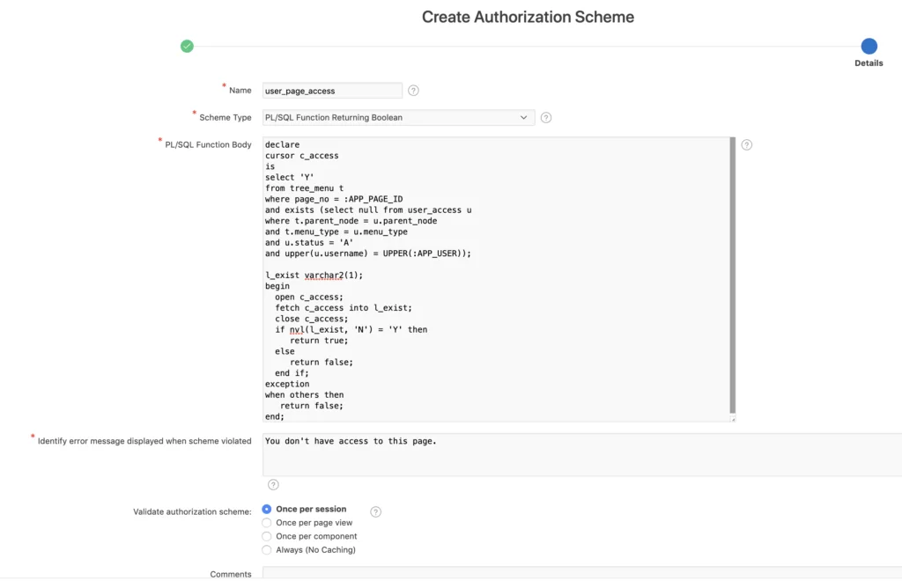Viewport: 902px width, 588px height.
Task: Click the 'PL/SQL Function Body' label
Action: pyautogui.click(x=208, y=145)
